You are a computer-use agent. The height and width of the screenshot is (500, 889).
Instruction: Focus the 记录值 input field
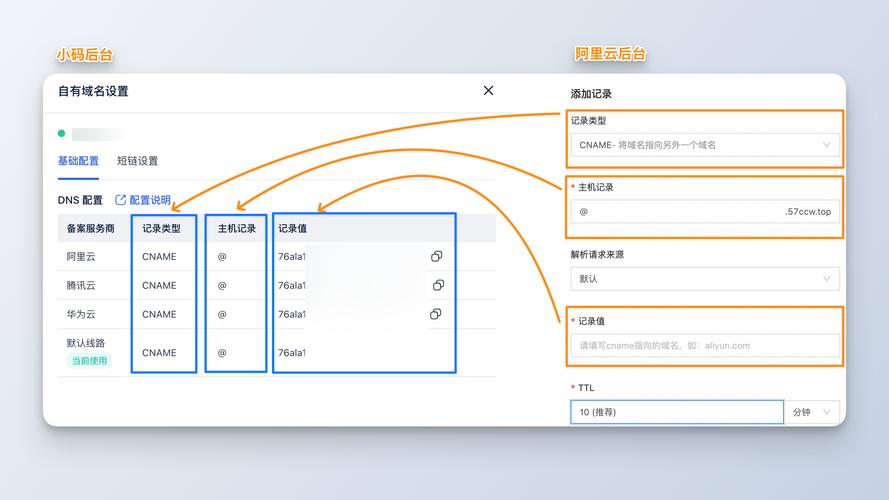[705, 345]
